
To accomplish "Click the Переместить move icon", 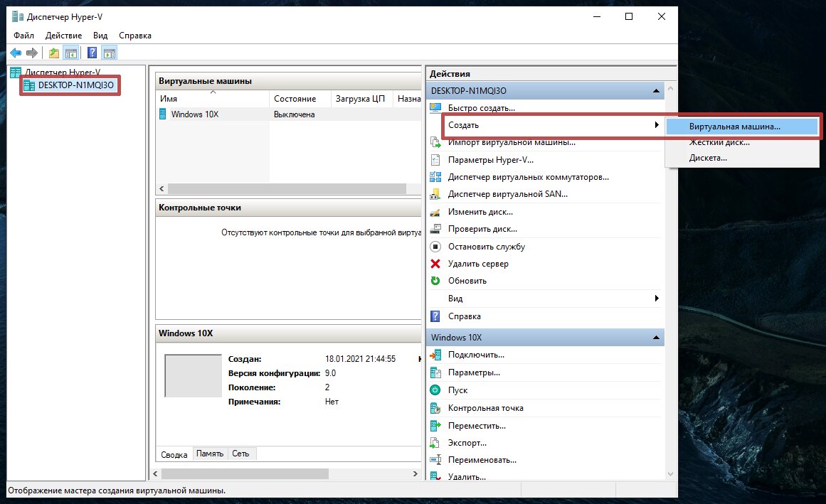I will click(x=435, y=426).
